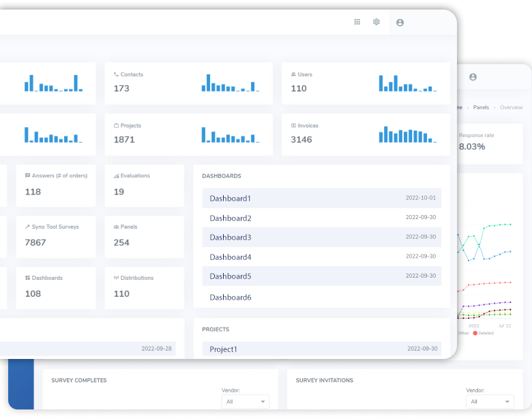This screenshot has height=419, width=532.
Task: Click the Distributions icon
Action: [x=117, y=278]
